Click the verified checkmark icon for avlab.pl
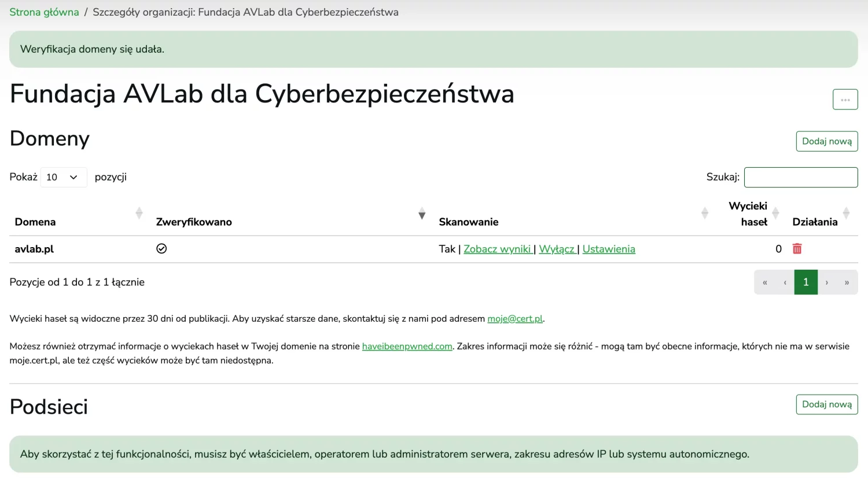The width and height of the screenshot is (868, 478). pos(161,249)
